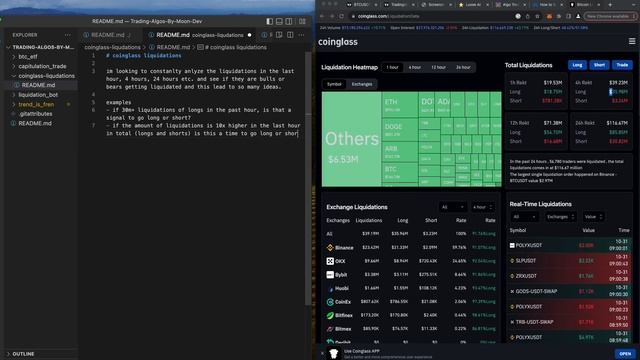This screenshot has width=640, height=360.
Task: Click OPEN button in app banner
Action: [x=625, y=353]
